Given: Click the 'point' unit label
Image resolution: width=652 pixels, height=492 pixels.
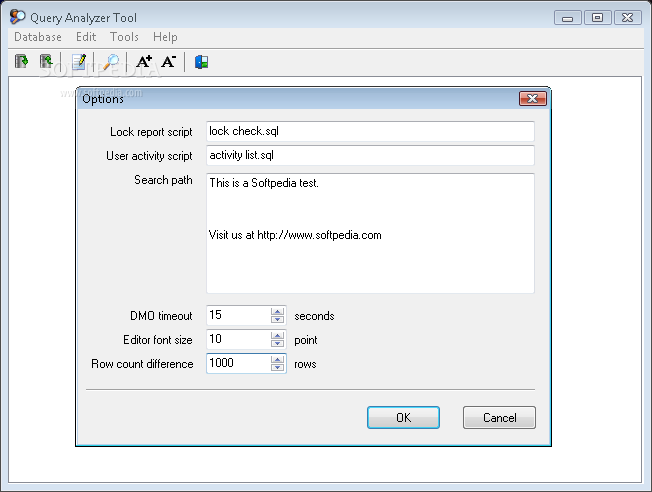Looking at the screenshot, I should point(306,341).
